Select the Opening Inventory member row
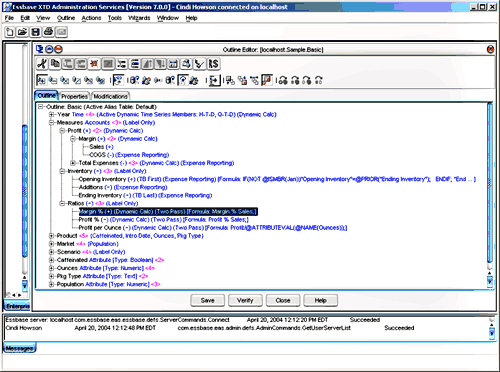This screenshot has width=500, height=372. click(277, 179)
